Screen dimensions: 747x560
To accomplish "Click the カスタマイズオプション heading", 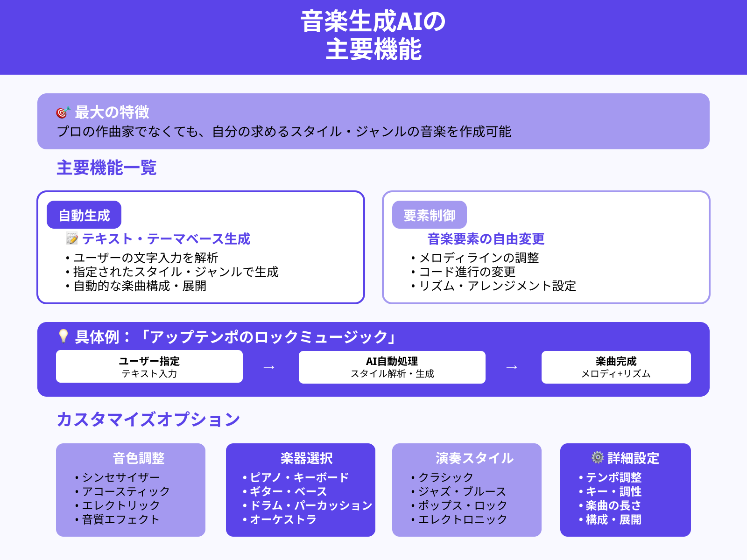I will [x=148, y=419].
